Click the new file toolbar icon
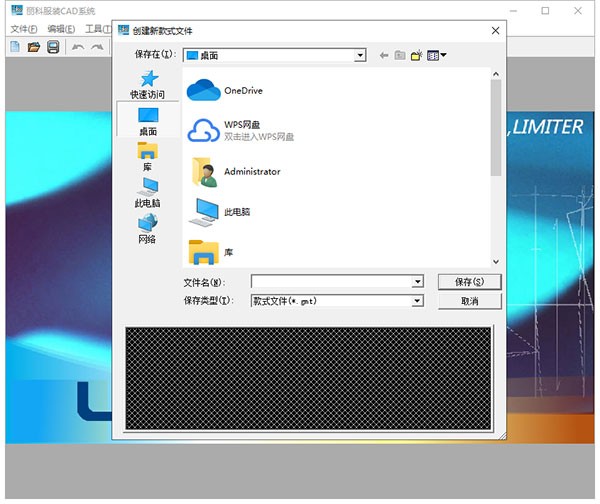Screen dimensions: 600x504 point(15,47)
